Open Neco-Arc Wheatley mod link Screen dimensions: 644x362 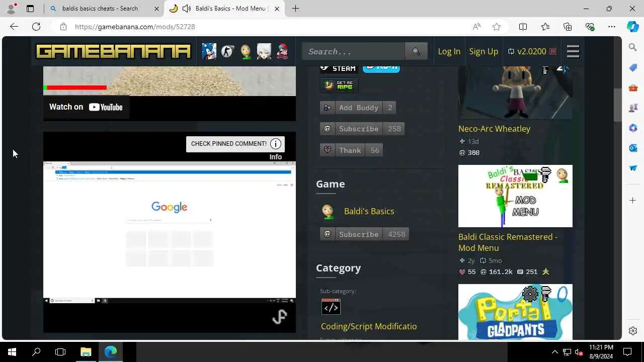click(494, 129)
